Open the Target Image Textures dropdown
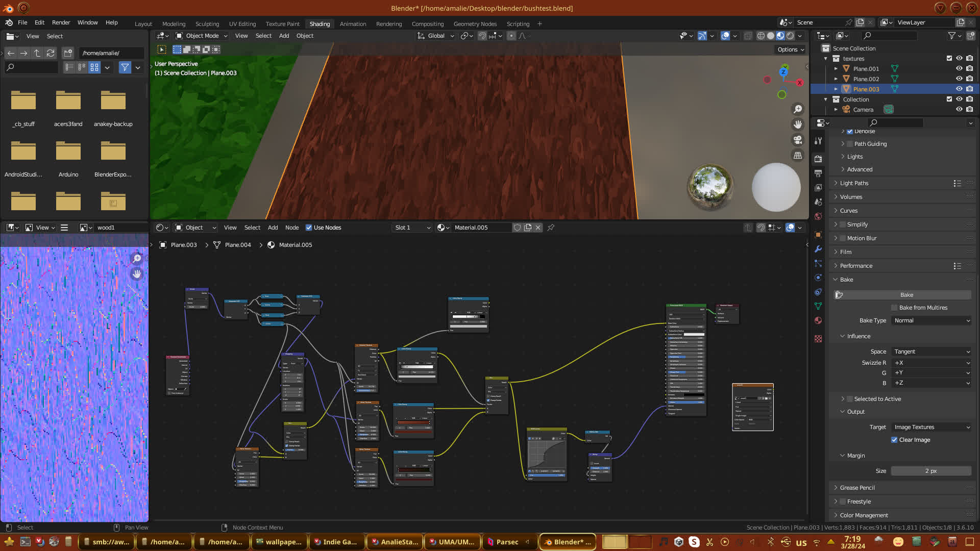The width and height of the screenshot is (980, 551). click(x=932, y=427)
